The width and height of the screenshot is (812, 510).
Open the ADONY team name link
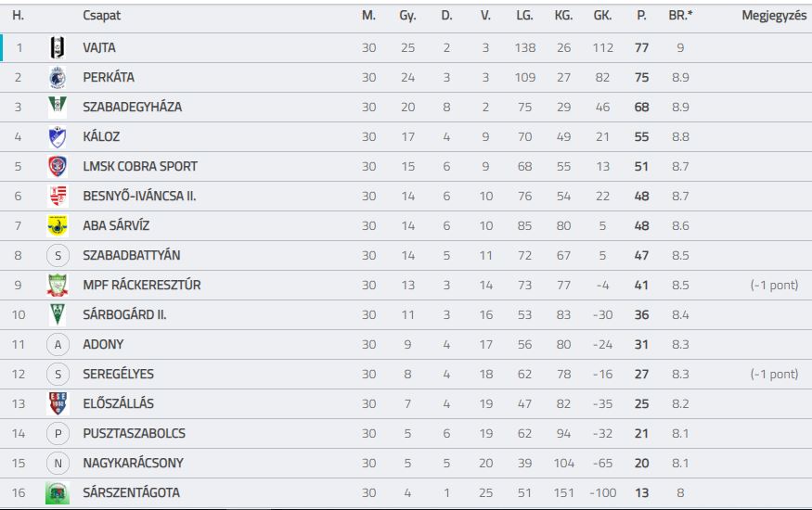(103, 345)
